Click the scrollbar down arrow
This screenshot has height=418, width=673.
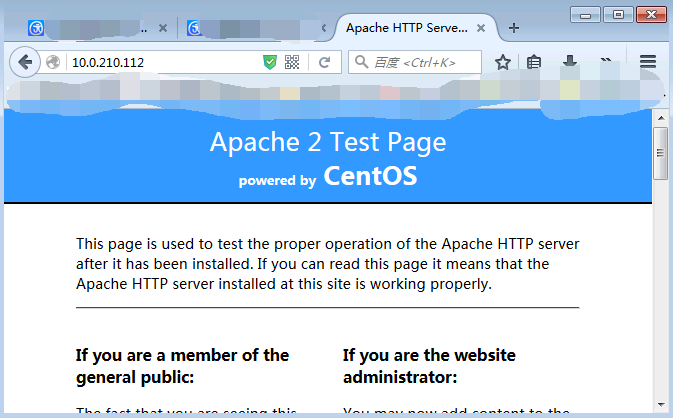coord(661,405)
